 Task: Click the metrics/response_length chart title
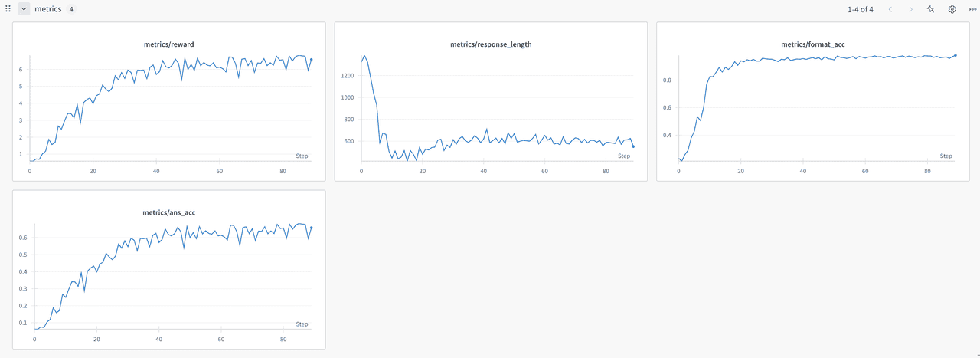(x=491, y=44)
